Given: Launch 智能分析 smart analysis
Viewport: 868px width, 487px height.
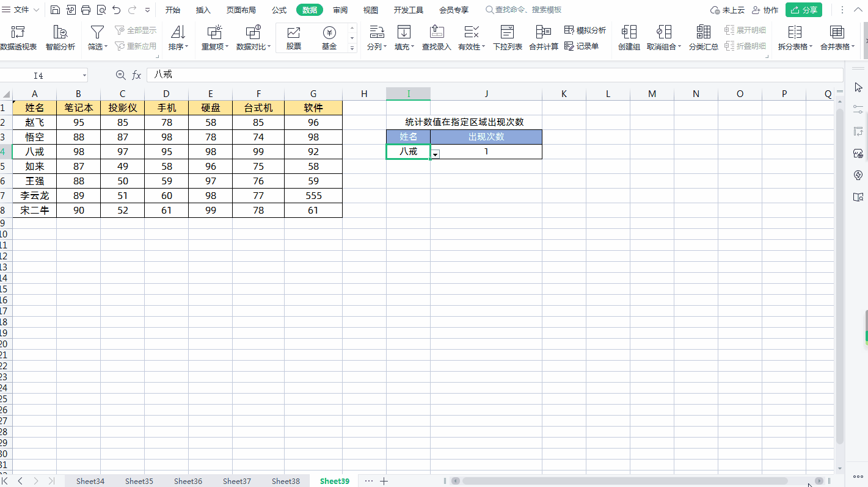Looking at the screenshot, I should pos(60,38).
